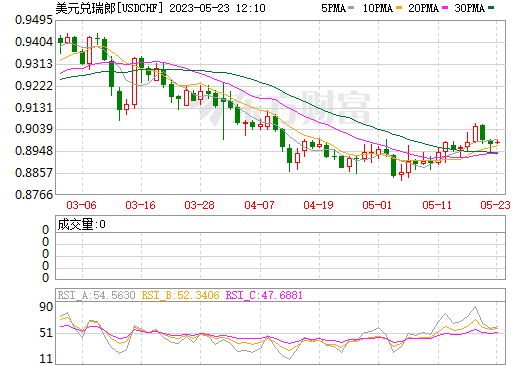The height and width of the screenshot is (365, 520).
Task: Click the 05-23 date axis label
Action: click(x=495, y=205)
